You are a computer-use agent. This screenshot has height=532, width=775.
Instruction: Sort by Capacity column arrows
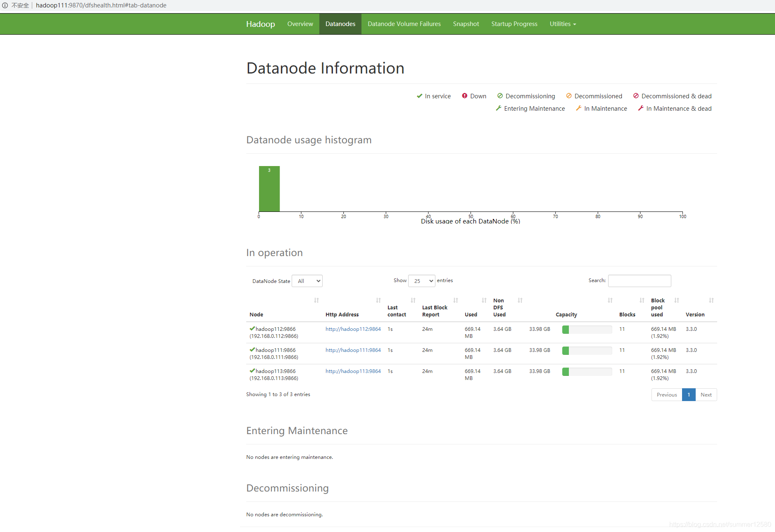pyautogui.click(x=610, y=300)
